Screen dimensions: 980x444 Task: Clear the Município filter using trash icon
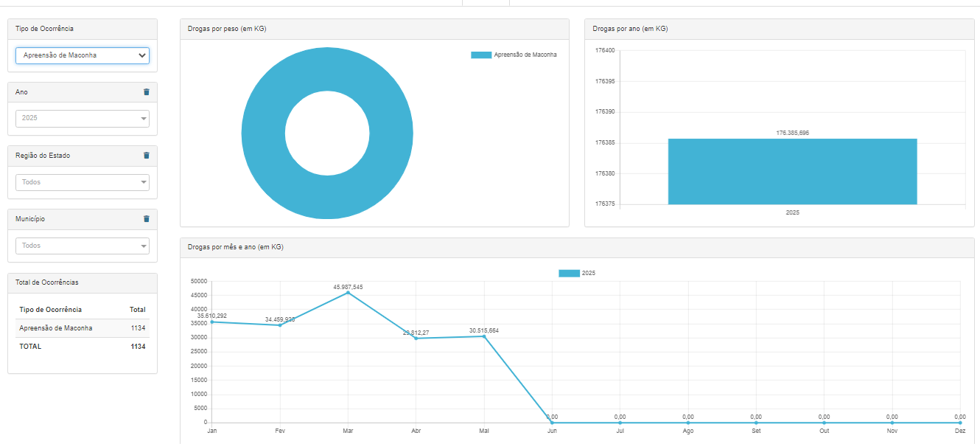coord(146,219)
